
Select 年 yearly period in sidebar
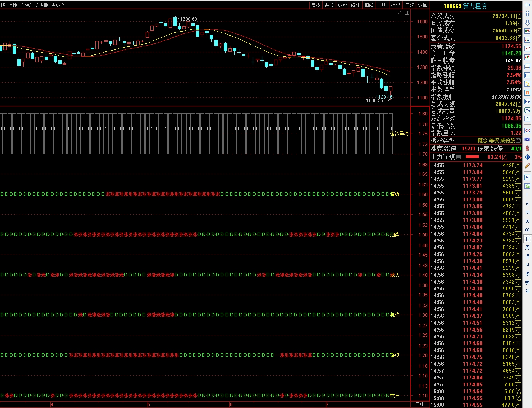(x=527, y=291)
